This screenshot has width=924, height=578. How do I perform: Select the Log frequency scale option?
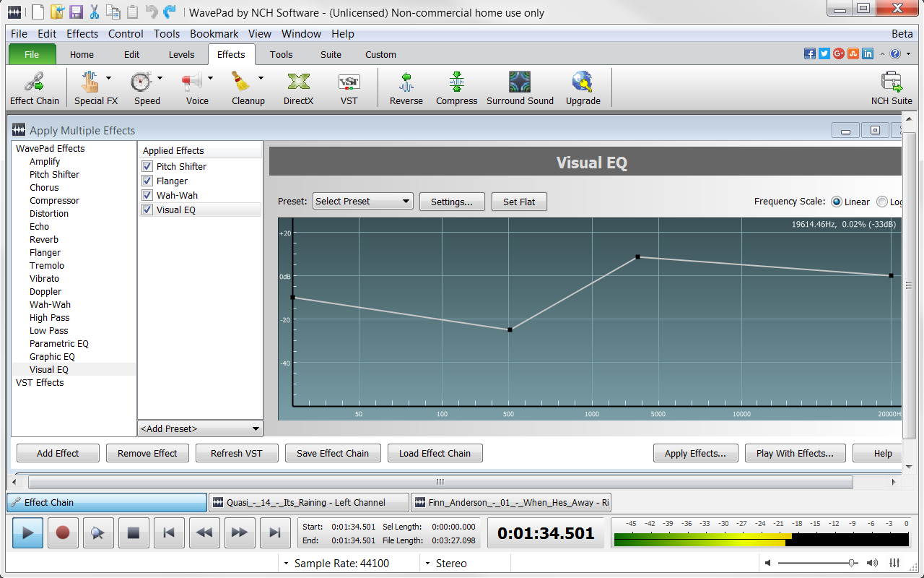881,202
